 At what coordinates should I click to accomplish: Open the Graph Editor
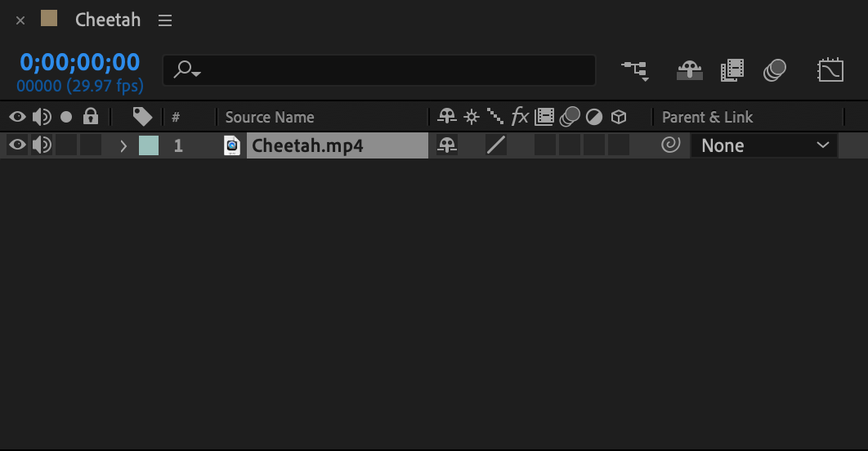pyautogui.click(x=830, y=70)
